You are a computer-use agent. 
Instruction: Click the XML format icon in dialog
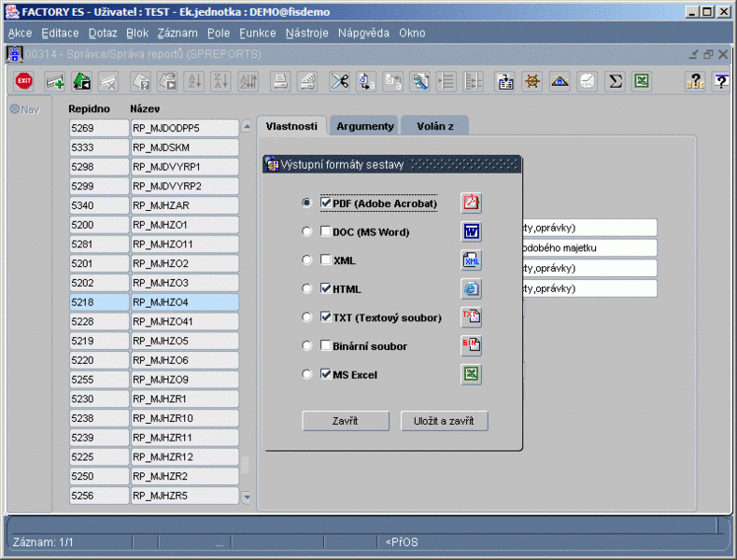(x=472, y=260)
